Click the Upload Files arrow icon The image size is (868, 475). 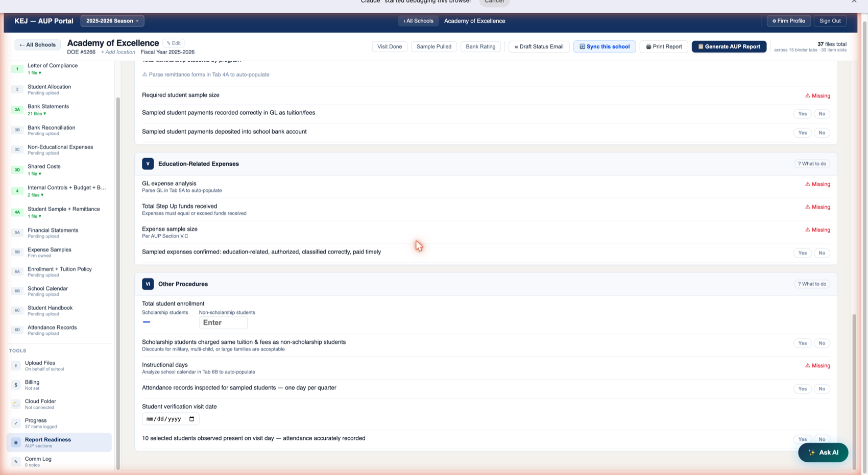pyautogui.click(x=16, y=366)
